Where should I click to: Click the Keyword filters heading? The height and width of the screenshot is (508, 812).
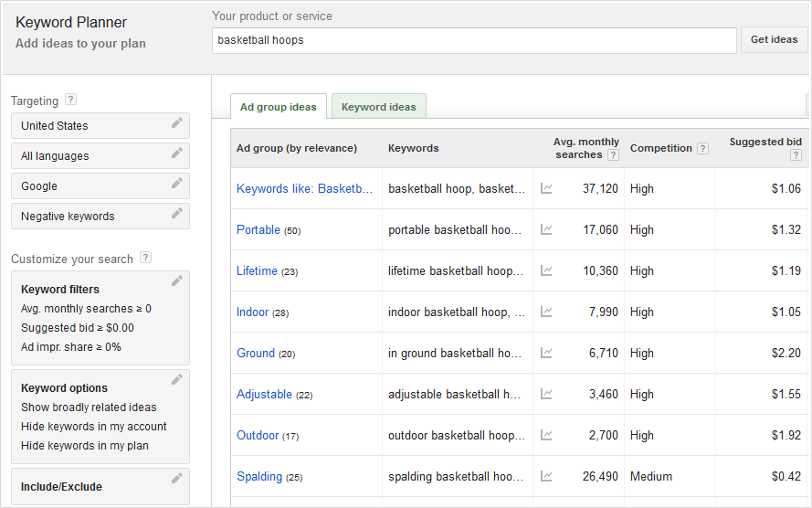(x=60, y=290)
